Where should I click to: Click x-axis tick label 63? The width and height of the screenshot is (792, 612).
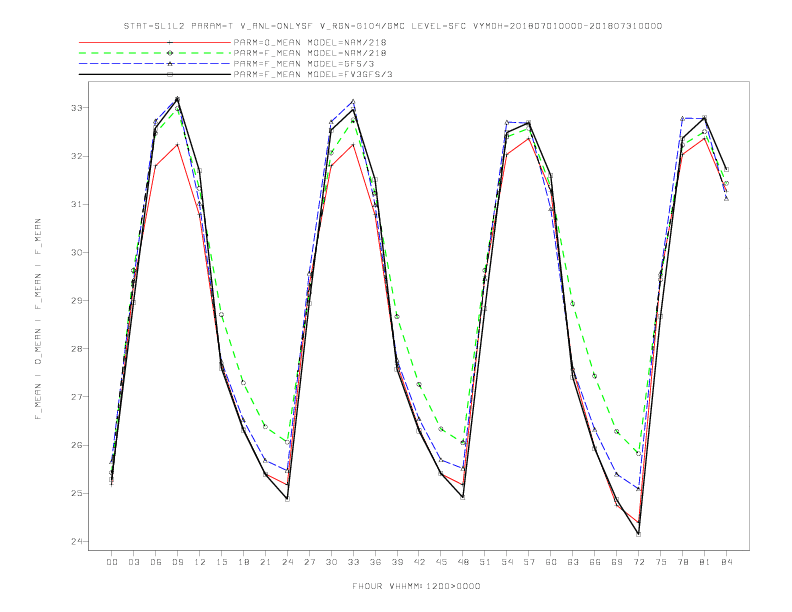click(x=573, y=562)
